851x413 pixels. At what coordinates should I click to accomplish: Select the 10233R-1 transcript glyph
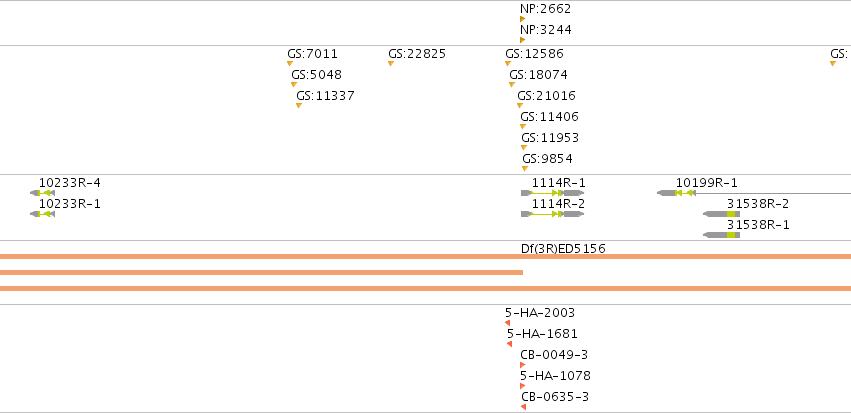[x=42, y=214]
